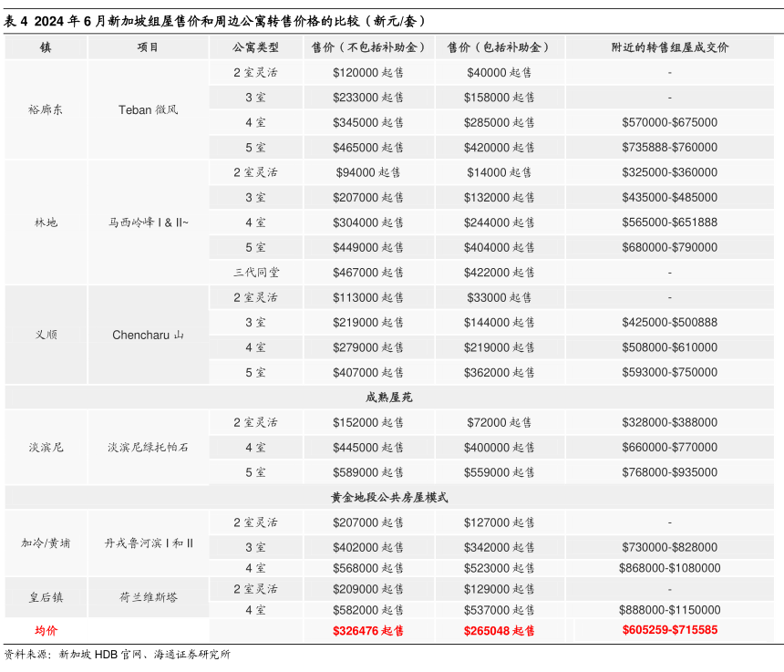Click the resale range "$570000-$675000"
The width and height of the screenshot is (784, 672).
pos(670,122)
